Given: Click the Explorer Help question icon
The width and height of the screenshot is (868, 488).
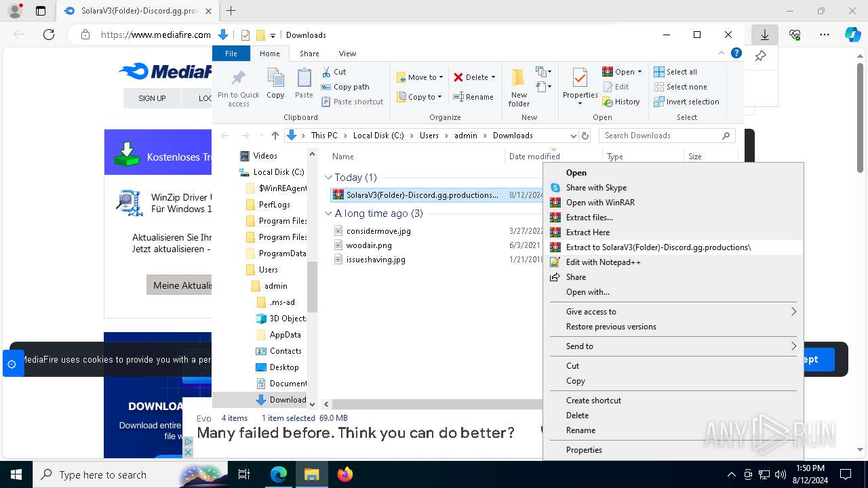Looking at the screenshot, I should [x=736, y=53].
